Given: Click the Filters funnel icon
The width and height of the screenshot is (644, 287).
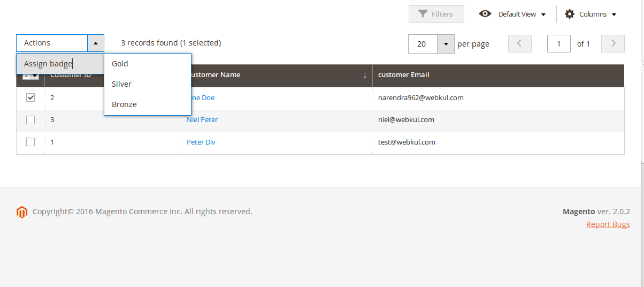Looking at the screenshot, I should pyautogui.click(x=423, y=14).
